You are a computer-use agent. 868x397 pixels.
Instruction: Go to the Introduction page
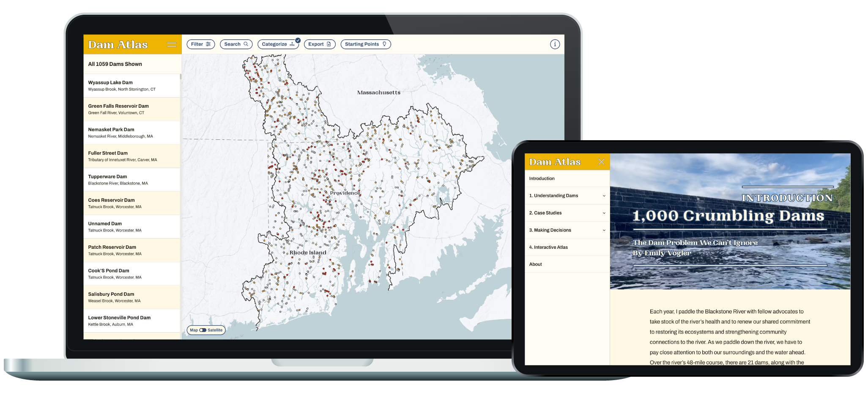542,179
